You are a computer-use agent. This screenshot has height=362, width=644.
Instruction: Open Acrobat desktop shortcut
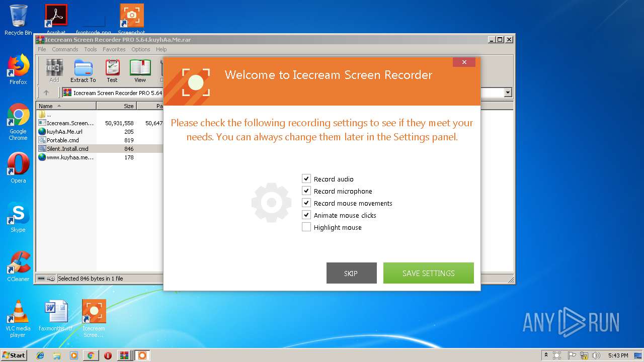point(56,19)
